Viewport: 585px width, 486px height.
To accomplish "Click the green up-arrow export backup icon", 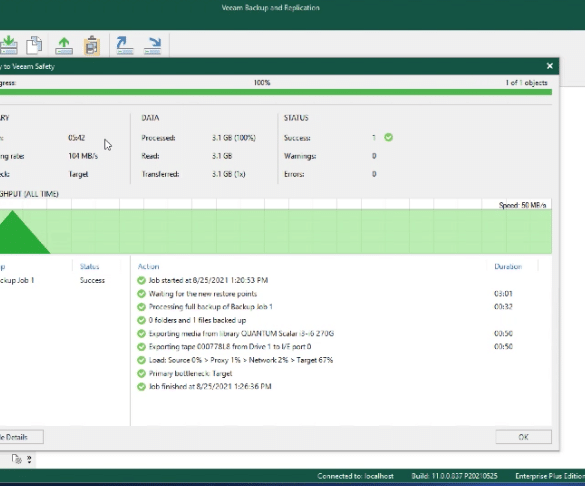I will tap(64, 46).
